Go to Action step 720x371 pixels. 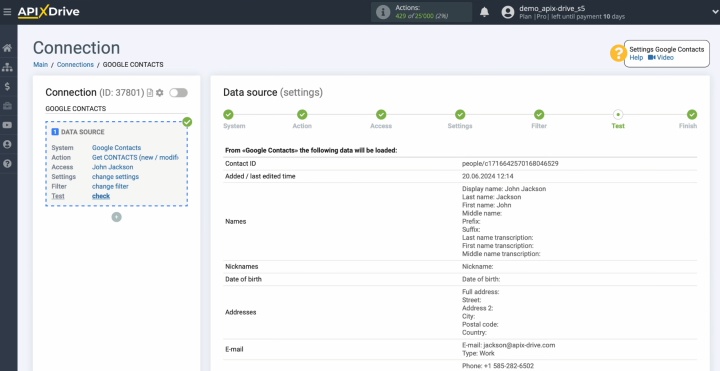[x=302, y=115]
